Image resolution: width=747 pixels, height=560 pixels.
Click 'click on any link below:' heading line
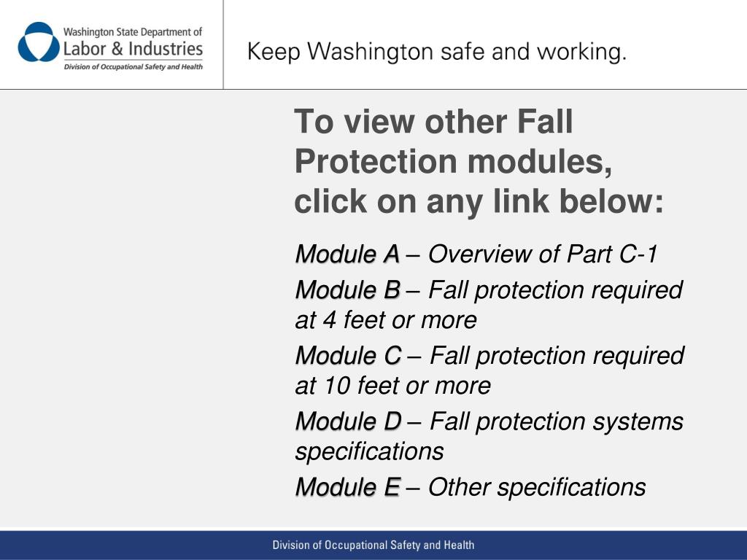(479, 201)
